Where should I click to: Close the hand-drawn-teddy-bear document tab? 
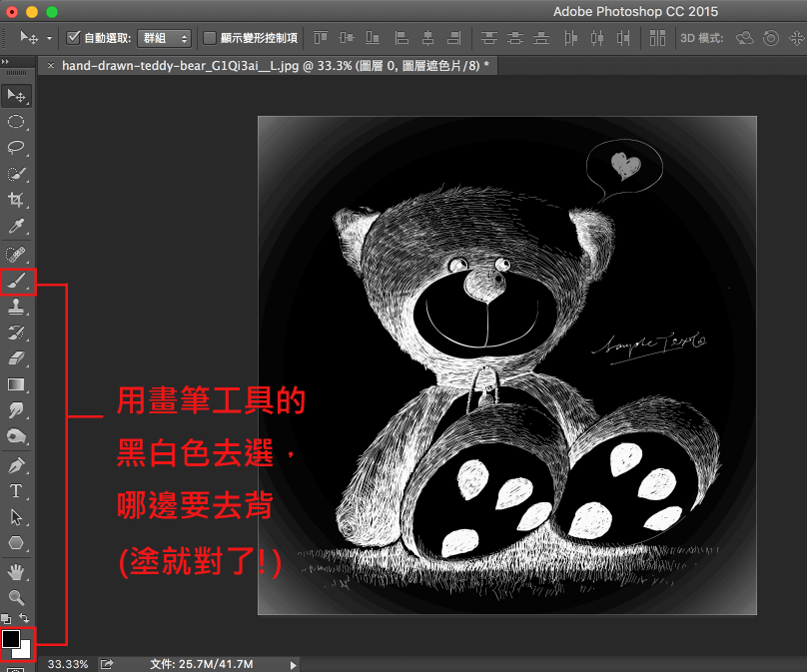pos(51,65)
